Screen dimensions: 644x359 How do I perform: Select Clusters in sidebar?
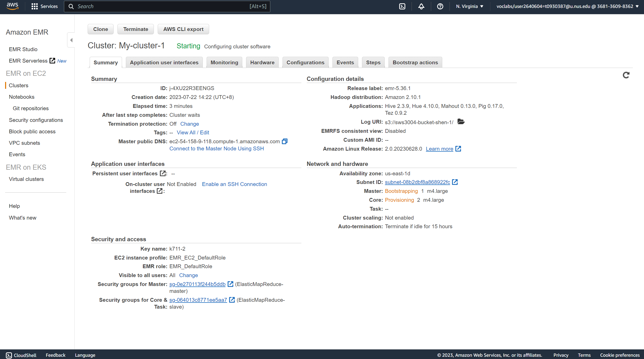point(19,85)
